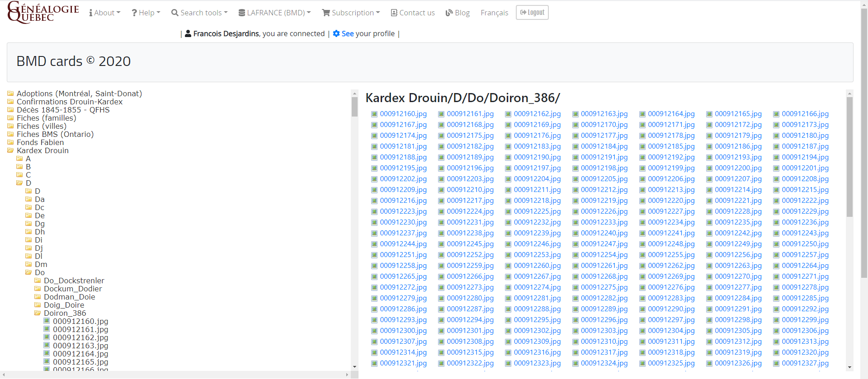Open the Blog link
The image size is (868, 379).
[458, 13]
